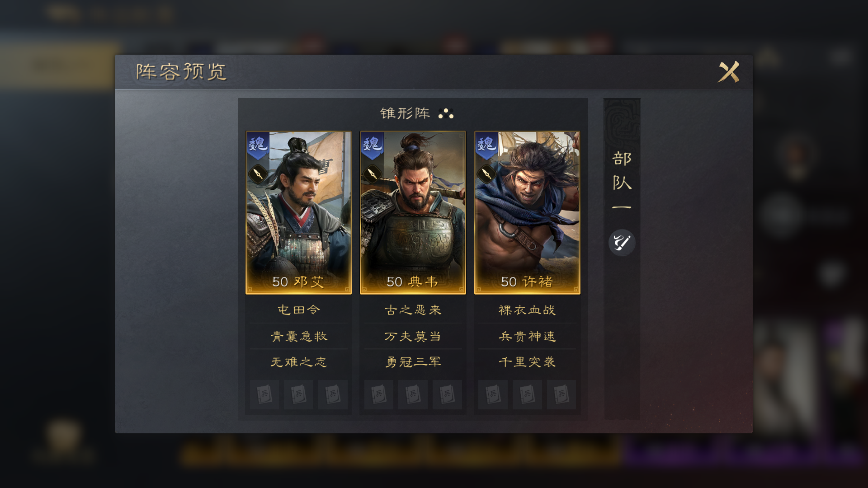868x488 pixels.
Task: Select the 屯田令 skill
Action: pyautogui.click(x=298, y=310)
